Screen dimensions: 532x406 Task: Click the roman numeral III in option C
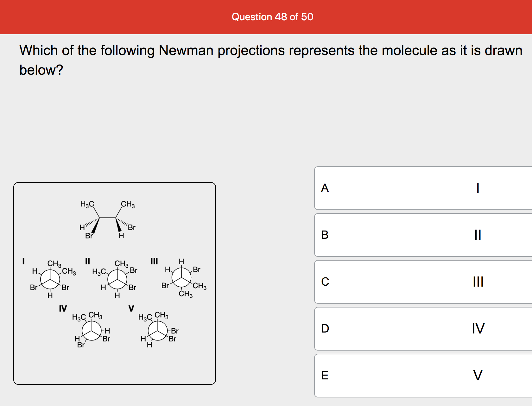point(478,281)
